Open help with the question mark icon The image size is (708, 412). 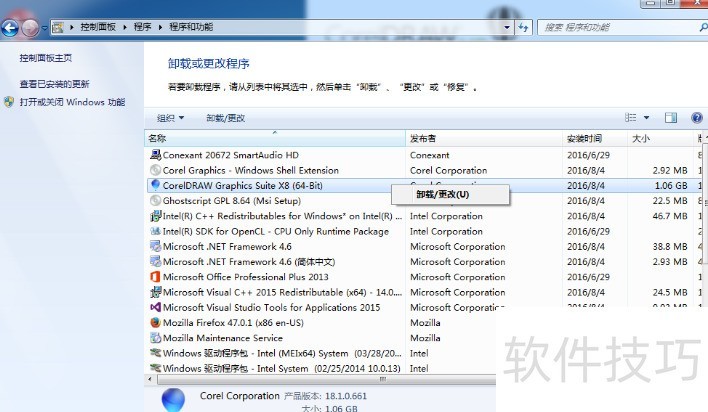tap(697, 118)
